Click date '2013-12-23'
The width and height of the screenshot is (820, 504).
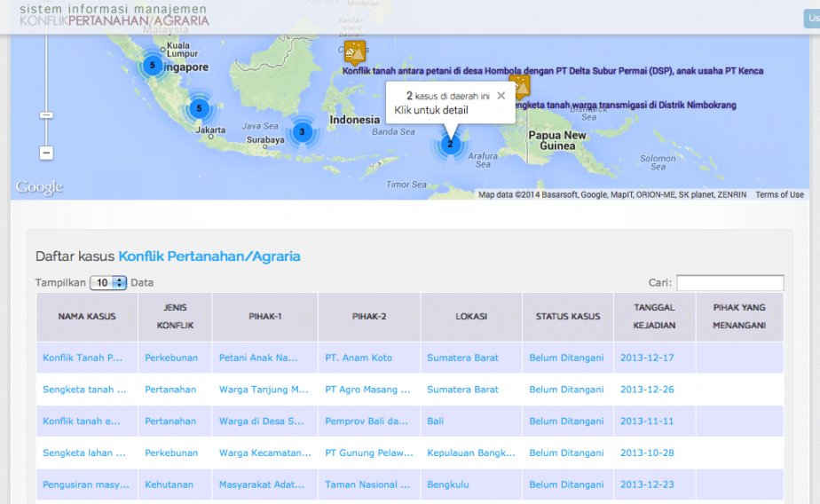[x=647, y=484]
